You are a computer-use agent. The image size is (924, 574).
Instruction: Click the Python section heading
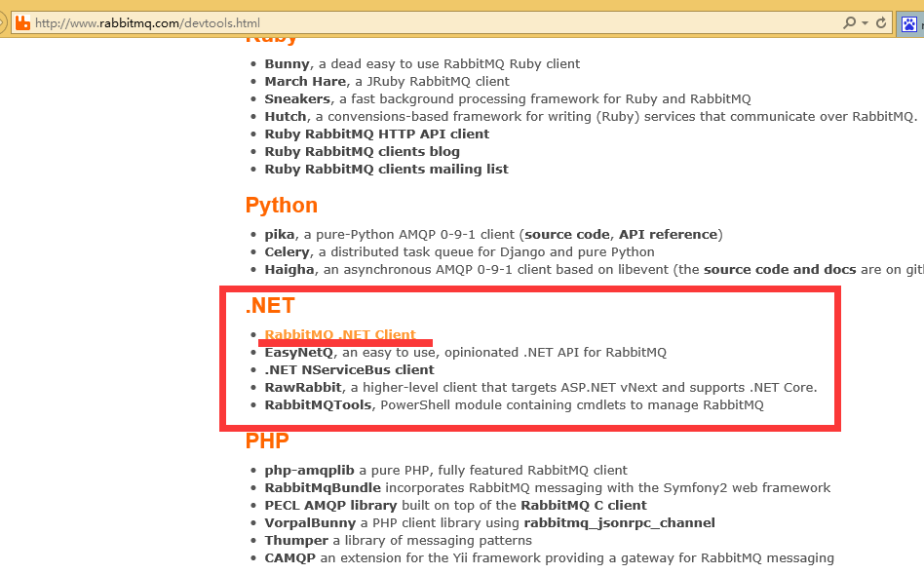[282, 205]
